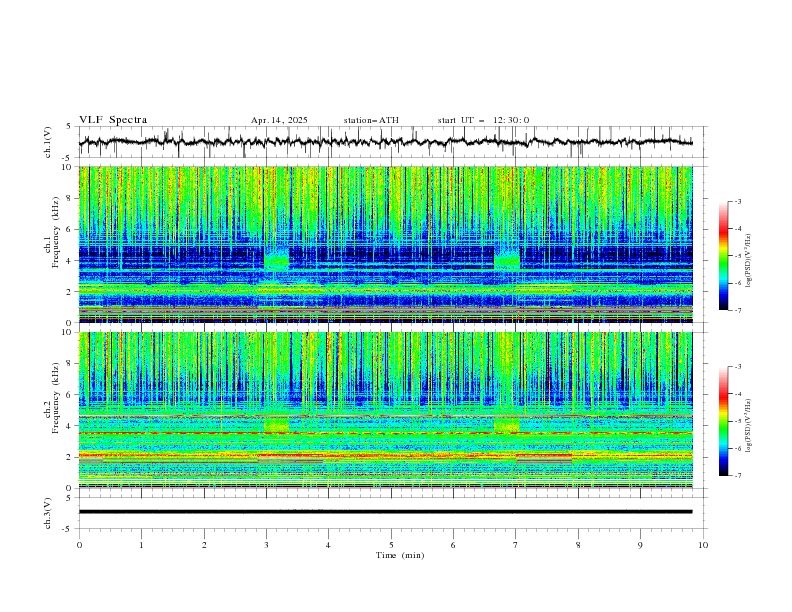Click the date 'Apr. 14, 2025'
Image resolution: width=792 pixels, height=612 pixels.
(279, 120)
